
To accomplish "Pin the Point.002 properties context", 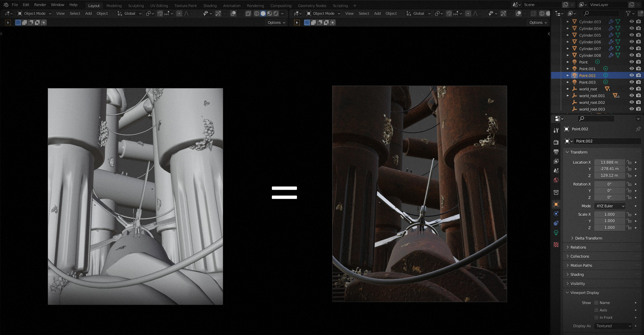I will pos(638,129).
